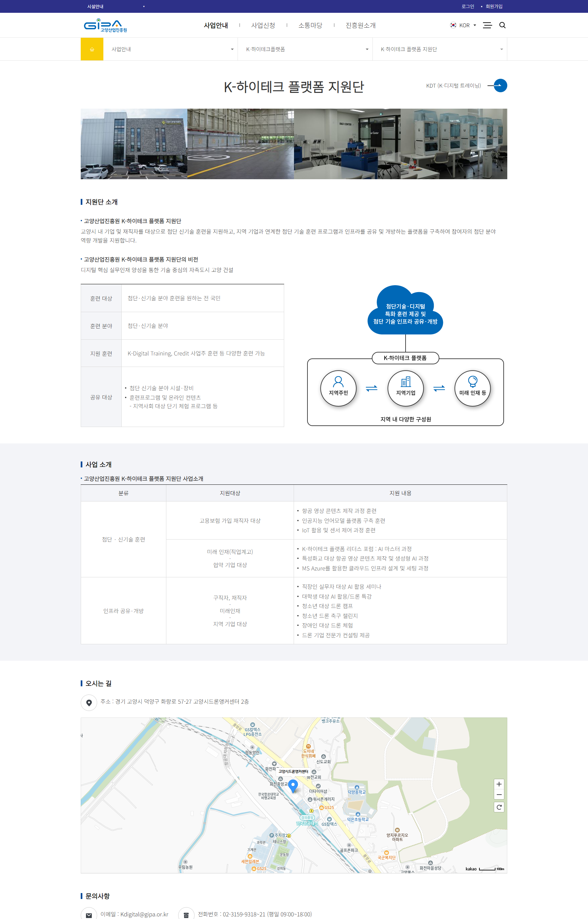This screenshot has width=588, height=919.
Task: Zoom in on the map
Action: [499, 784]
